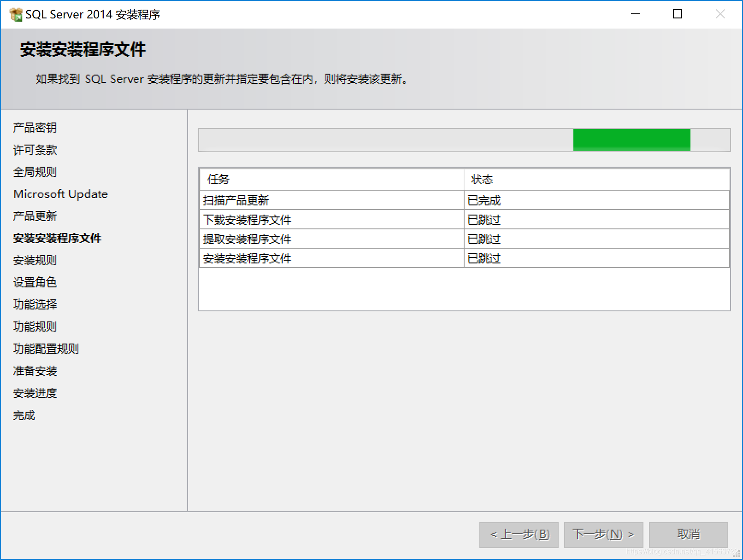
Task: Click the description text about SQL Server updates
Action: point(221,79)
